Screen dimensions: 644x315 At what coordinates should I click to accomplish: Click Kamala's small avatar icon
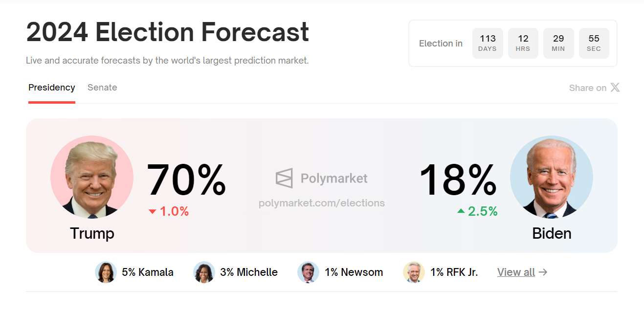[x=106, y=272]
